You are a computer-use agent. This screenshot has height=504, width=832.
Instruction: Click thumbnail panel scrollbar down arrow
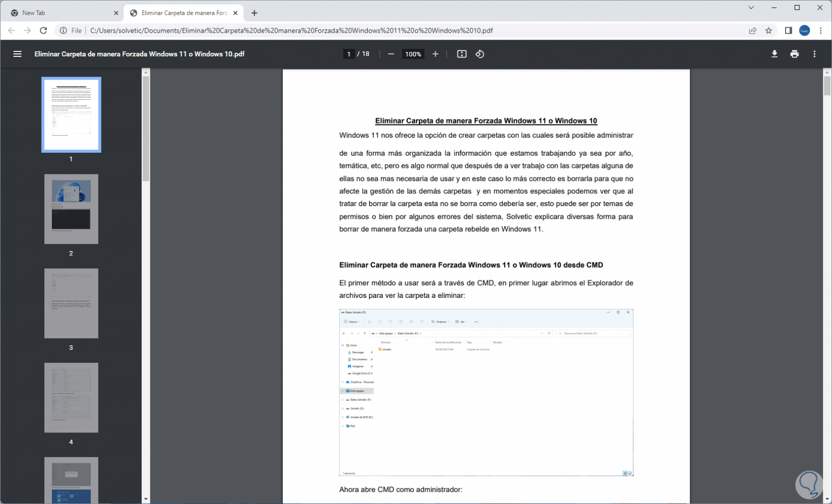coord(146,499)
